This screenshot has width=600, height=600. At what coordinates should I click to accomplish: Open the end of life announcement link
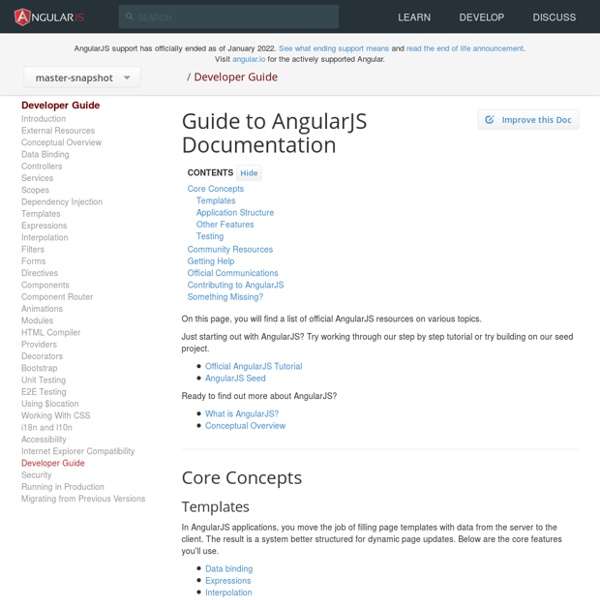(465, 49)
